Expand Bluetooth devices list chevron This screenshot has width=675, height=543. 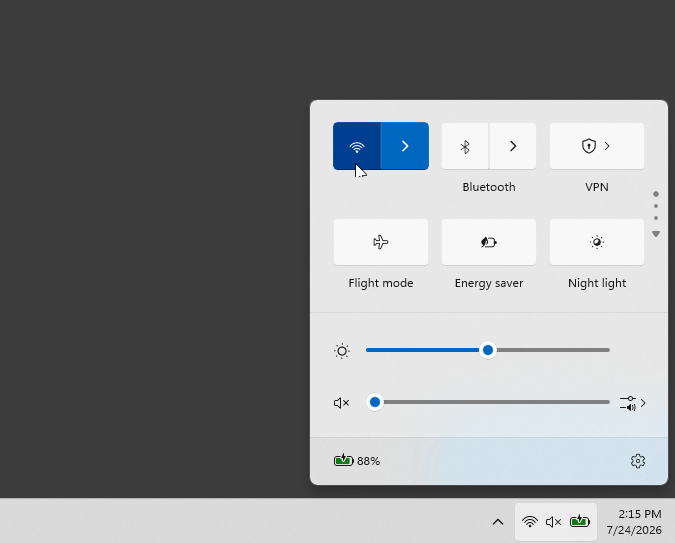(x=513, y=146)
